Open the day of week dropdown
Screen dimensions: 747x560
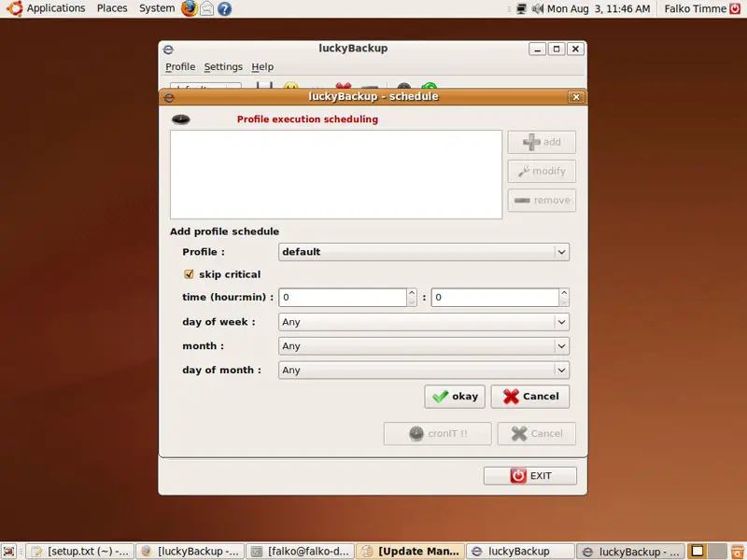tap(424, 322)
